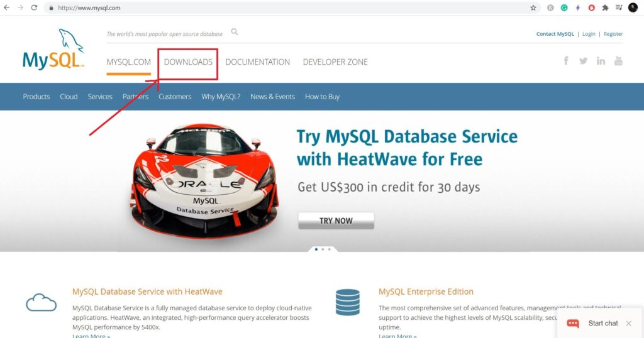Click the cloud icon beside HeatWave
Screen dimensions: 644x338
[x=41, y=302]
